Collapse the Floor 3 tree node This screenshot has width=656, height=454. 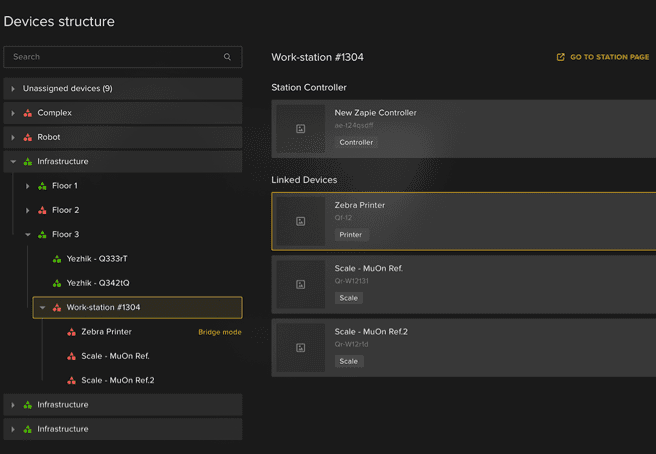coord(28,235)
